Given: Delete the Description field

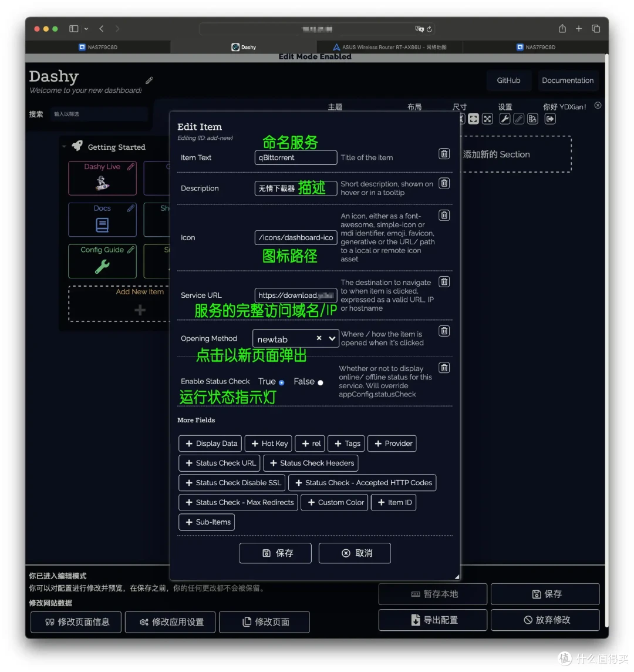Looking at the screenshot, I should (444, 183).
